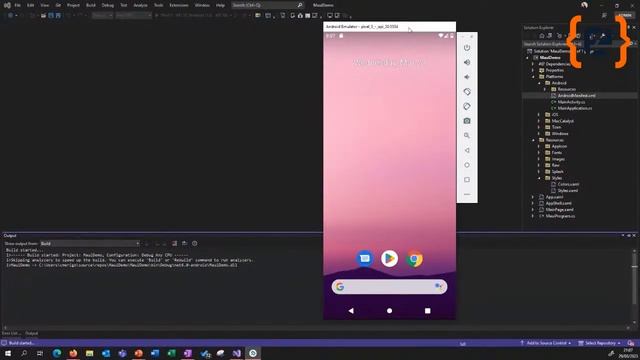Open the Tools menu
640x360 pixels.
click(158, 5)
